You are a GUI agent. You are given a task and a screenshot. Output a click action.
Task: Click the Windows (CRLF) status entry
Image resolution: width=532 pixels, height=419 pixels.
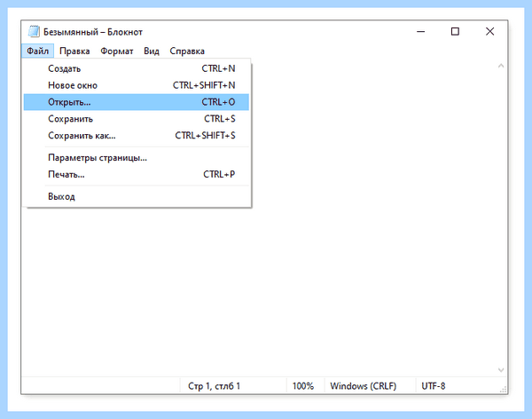coord(364,386)
